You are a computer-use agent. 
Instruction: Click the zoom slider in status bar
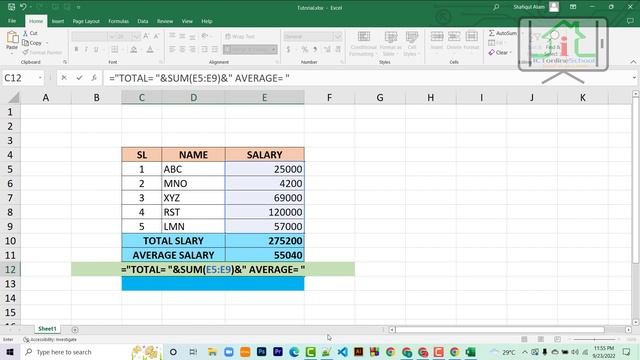click(x=595, y=339)
